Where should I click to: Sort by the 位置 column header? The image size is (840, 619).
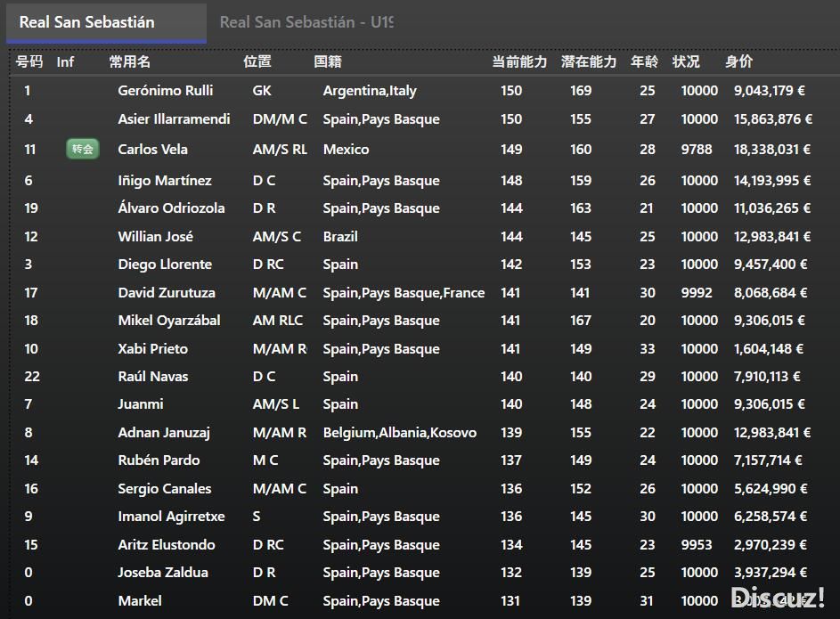click(x=257, y=61)
